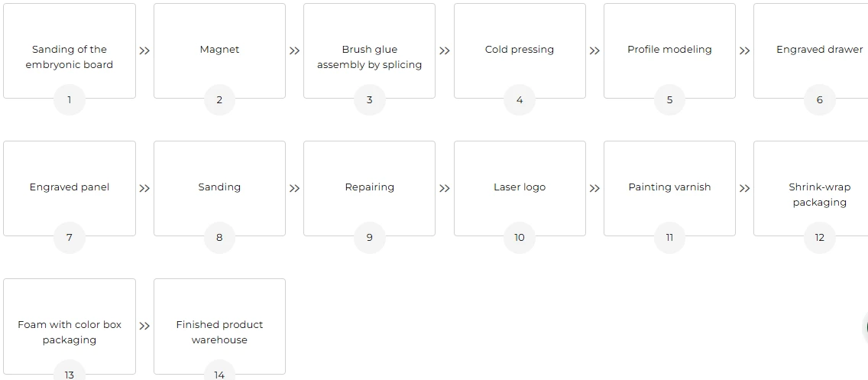Viewport: 868px width, 380px height.
Task: Select the Engraved drawer card
Action: point(811,51)
